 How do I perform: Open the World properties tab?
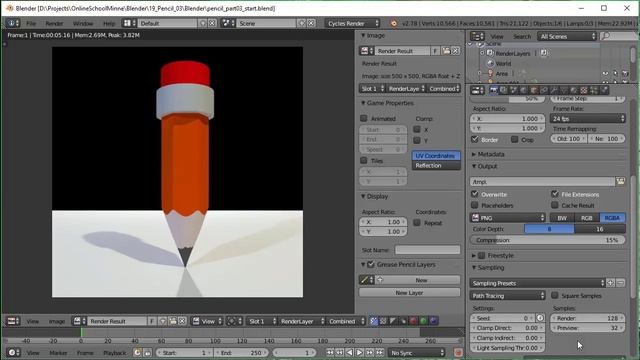[x=523, y=90]
